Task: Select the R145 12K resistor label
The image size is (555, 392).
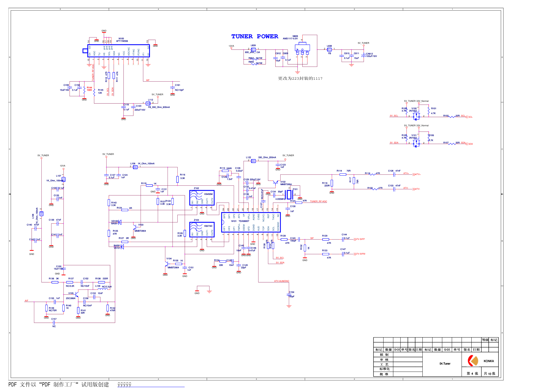Action: click(100, 91)
